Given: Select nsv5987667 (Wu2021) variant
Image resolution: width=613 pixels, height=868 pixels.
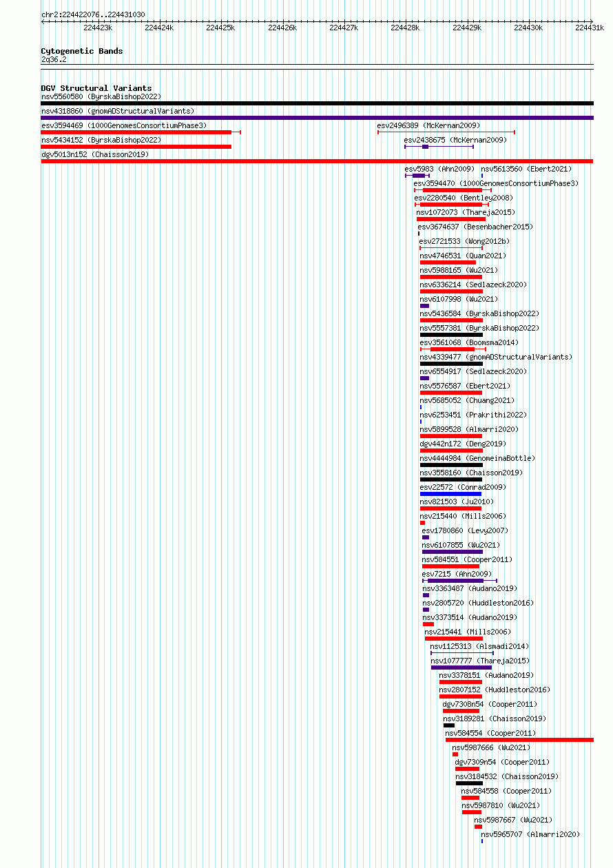Looking at the screenshot, I should pyautogui.click(x=513, y=820).
